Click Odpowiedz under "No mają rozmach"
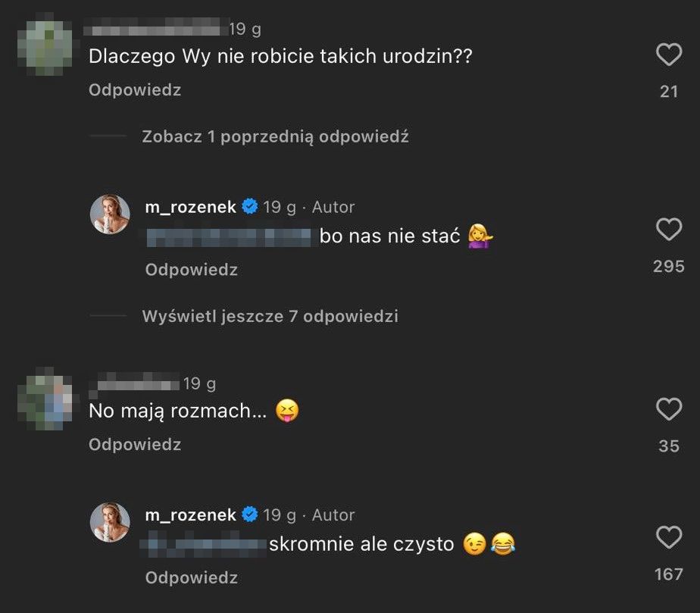This screenshot has height=613, width=700. 135,444
